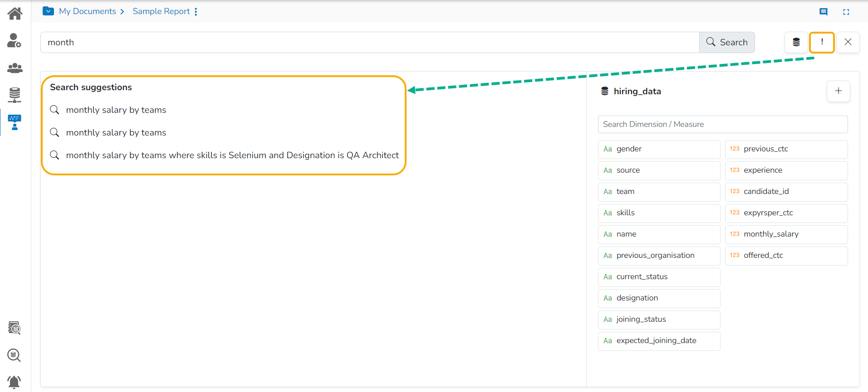Click the datastore icon beside search bar

click(796, 42)
